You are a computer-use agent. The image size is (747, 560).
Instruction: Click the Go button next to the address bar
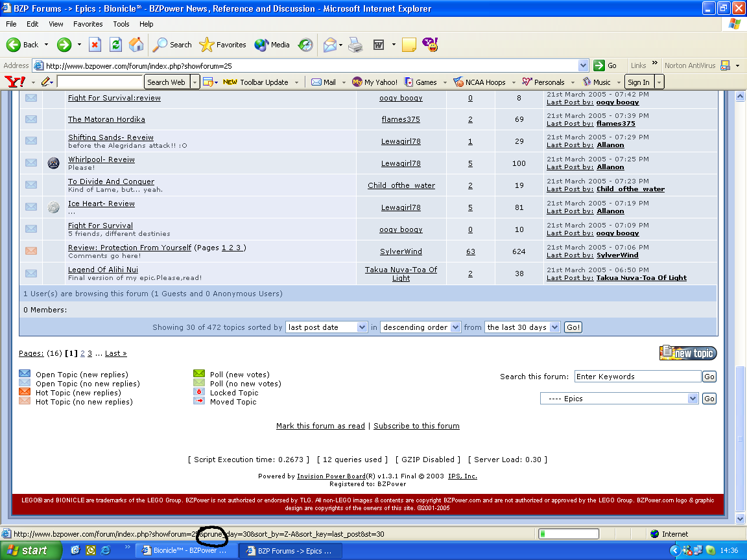tap(606, 65)
